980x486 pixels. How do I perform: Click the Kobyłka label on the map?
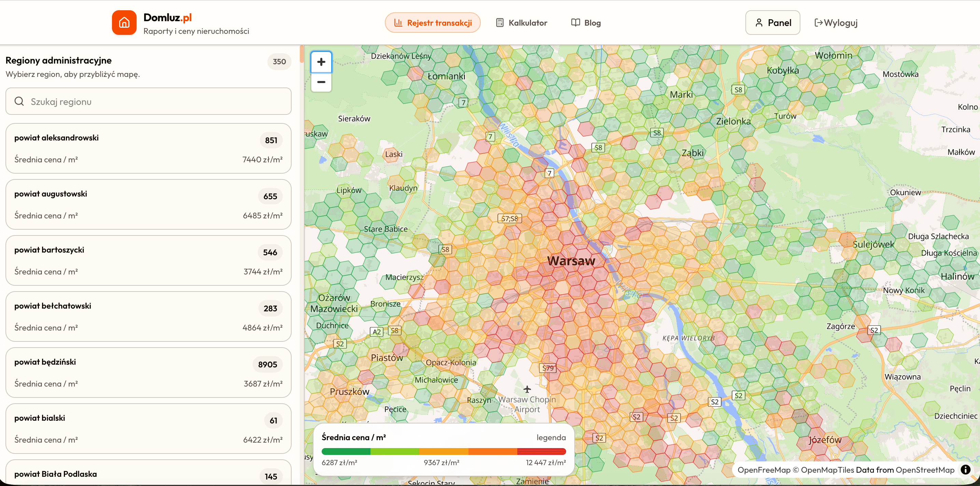point(783,70)
